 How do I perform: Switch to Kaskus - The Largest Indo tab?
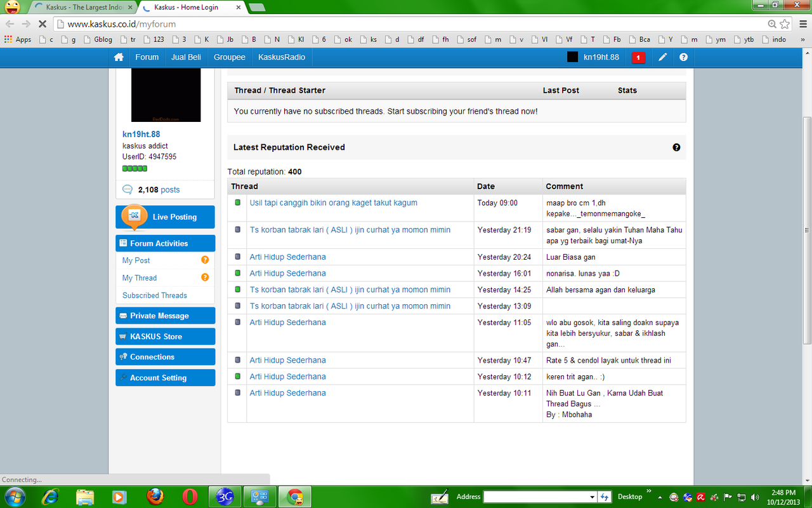[84, 8]
